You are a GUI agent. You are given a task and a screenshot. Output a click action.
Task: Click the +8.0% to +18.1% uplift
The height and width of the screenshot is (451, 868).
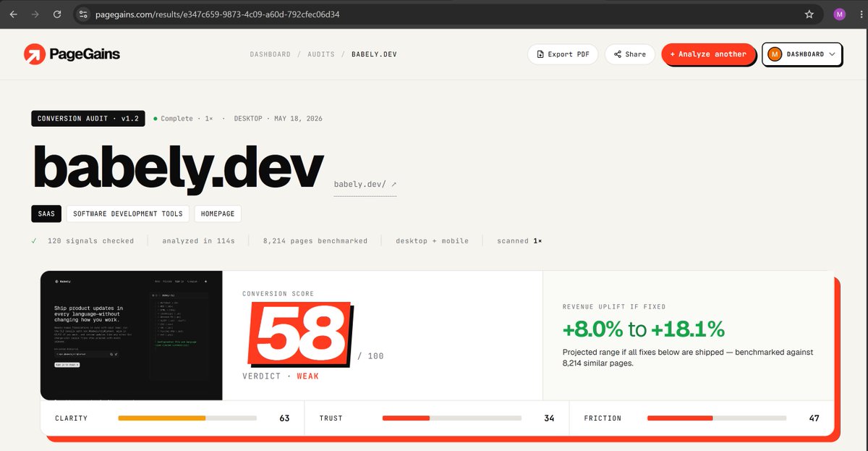(x=644, y=329)
